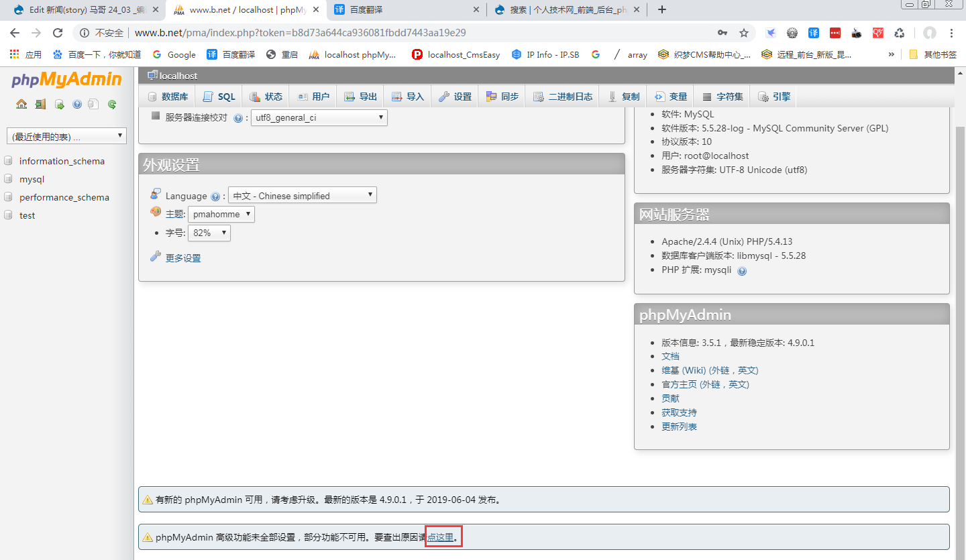
Task: Click the document pages icon in sidebar
Action: click(x=94, y=104)
